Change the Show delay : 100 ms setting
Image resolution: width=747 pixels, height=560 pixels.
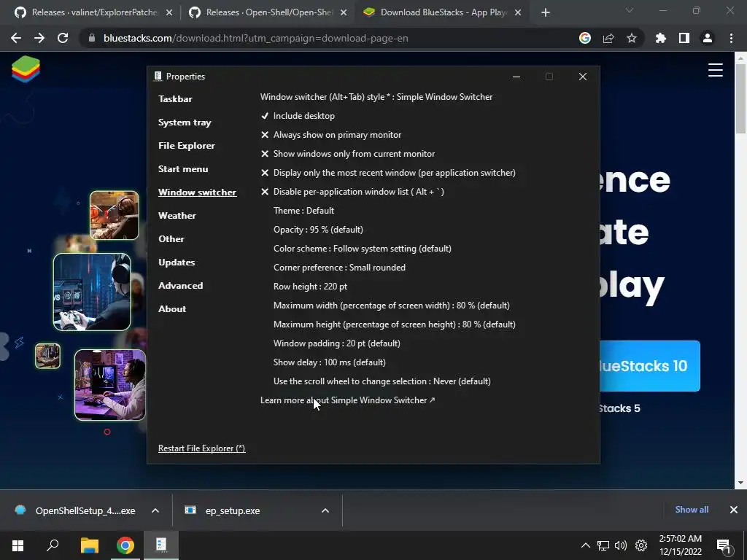[x=330, y=362]
